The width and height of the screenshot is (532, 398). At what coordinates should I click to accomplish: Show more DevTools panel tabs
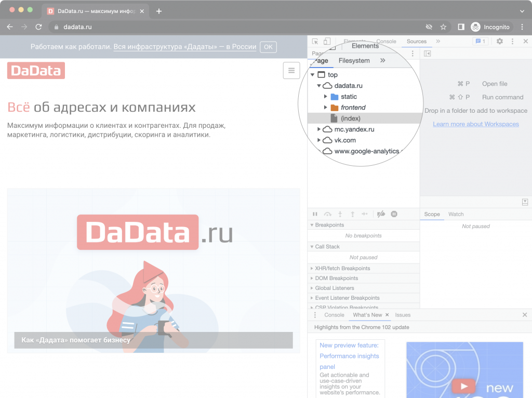coord(438,42)
